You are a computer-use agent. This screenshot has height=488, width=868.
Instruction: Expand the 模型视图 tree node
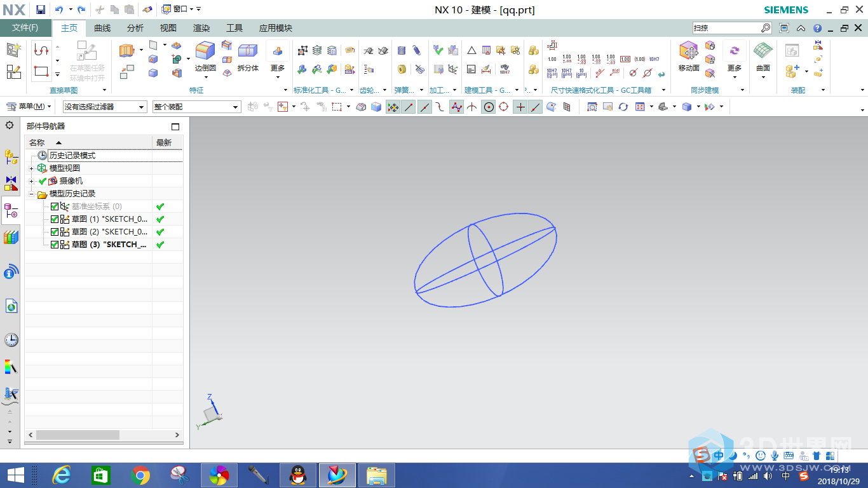(32, 168)
